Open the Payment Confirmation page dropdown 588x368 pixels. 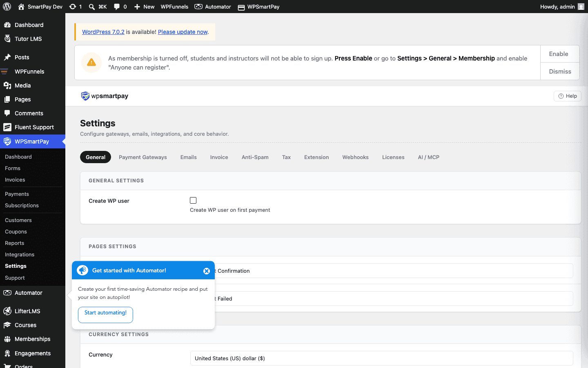point(381,271)
